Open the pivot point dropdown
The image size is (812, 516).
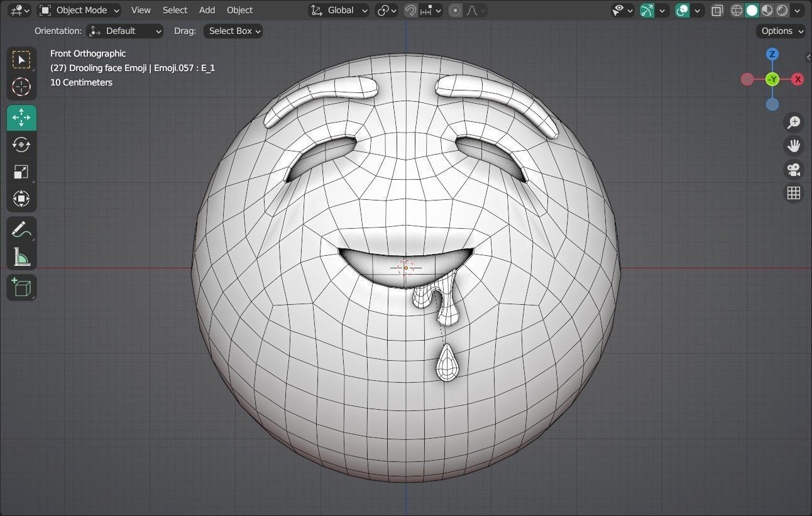point(387,10)
